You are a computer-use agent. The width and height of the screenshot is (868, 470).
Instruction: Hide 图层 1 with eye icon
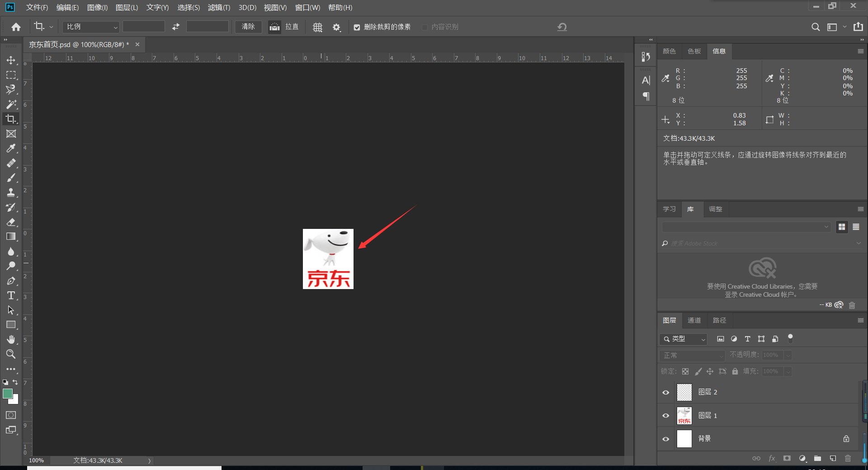(x=666, y=415)
